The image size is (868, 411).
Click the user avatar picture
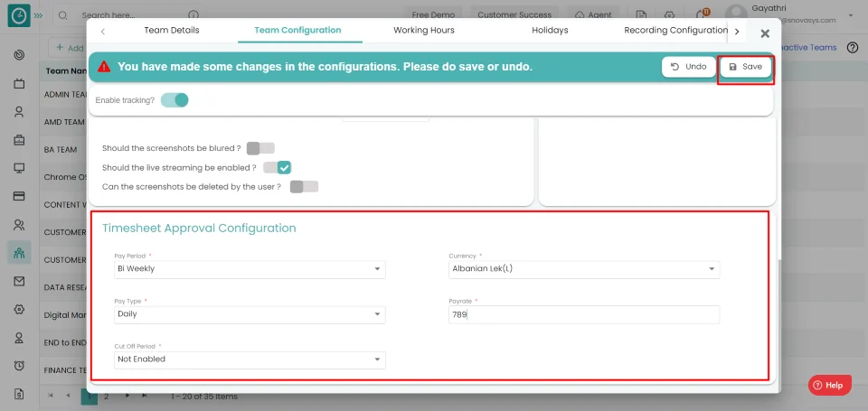pos(736,15)
